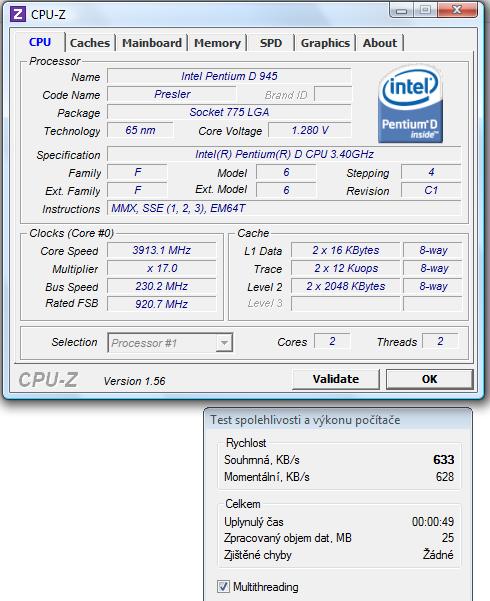Click the empty Brand ID field

pyautogui.click(x=333, y=94)
